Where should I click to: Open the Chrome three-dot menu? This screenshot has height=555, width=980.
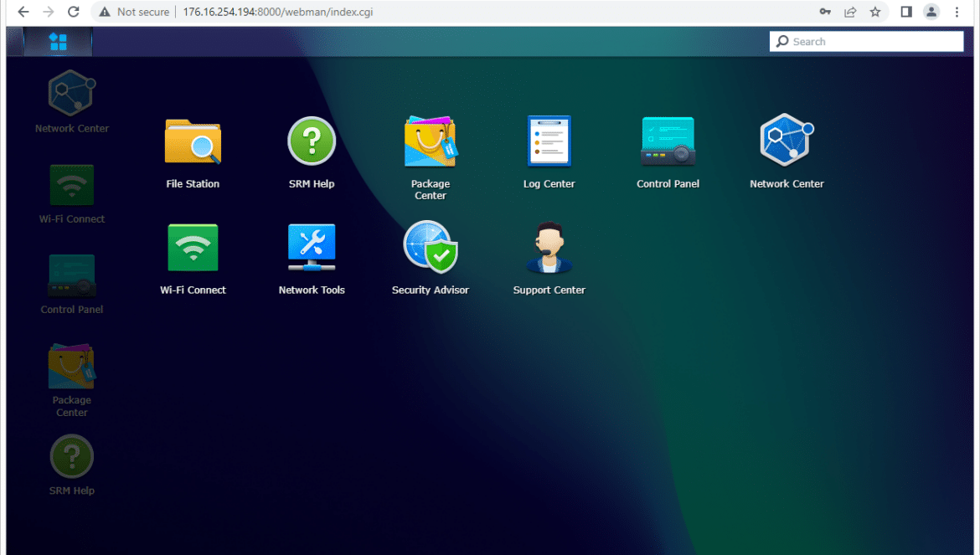click(957, 12)
